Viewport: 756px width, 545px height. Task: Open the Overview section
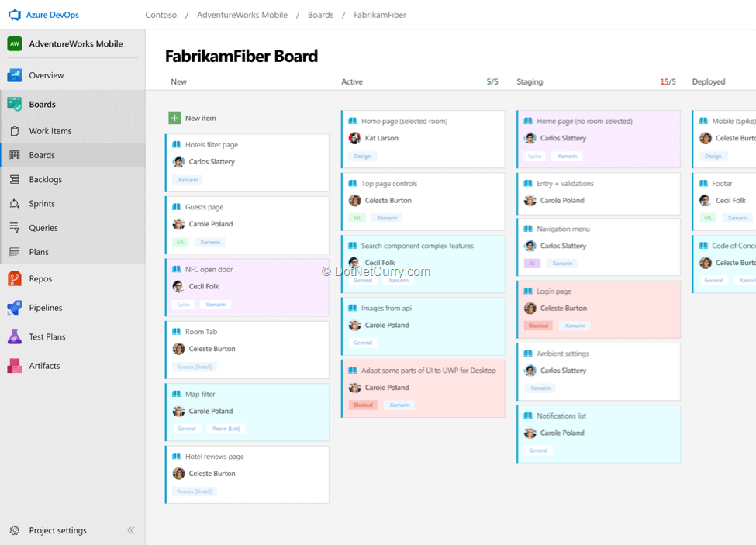click(47, 75)
